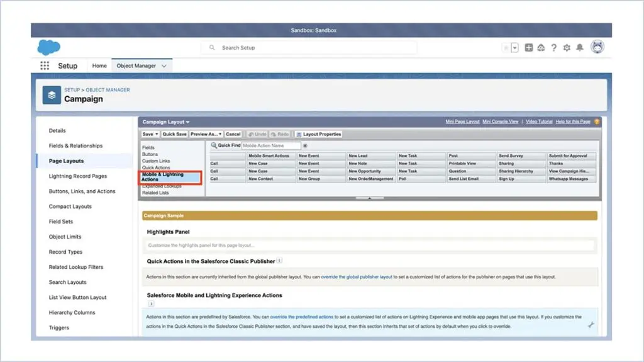
Task: Clear the Quick Find field with X icon
Action: [x=305, y=145]
